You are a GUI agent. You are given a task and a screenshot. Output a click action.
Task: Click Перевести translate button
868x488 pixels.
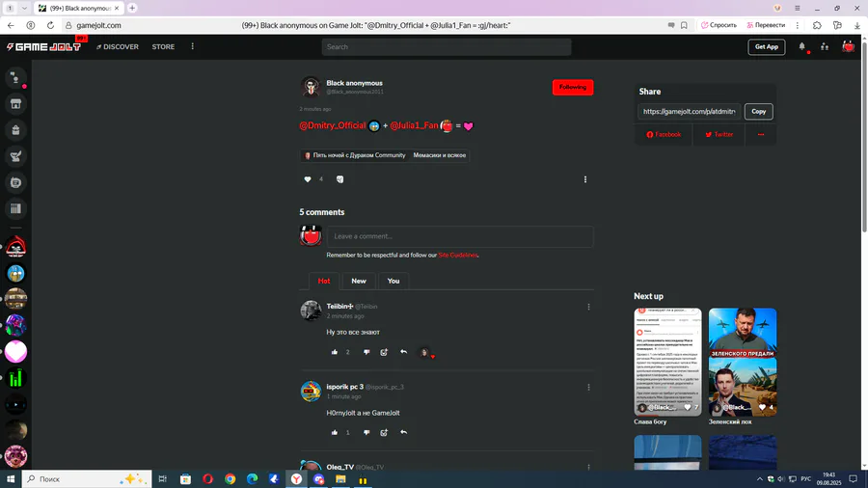coord(766,25)
